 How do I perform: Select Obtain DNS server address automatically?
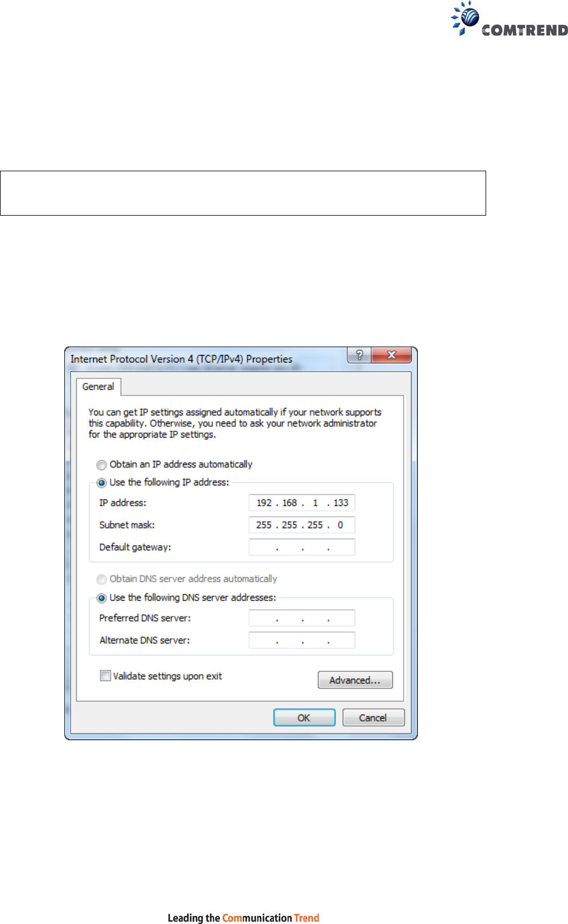coord(102,579)
